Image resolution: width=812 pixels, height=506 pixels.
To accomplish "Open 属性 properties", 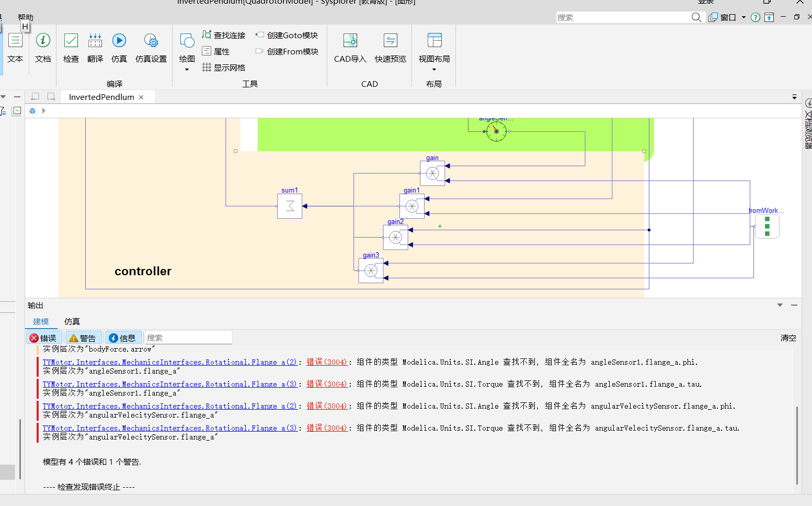I will tap(216, 51).
